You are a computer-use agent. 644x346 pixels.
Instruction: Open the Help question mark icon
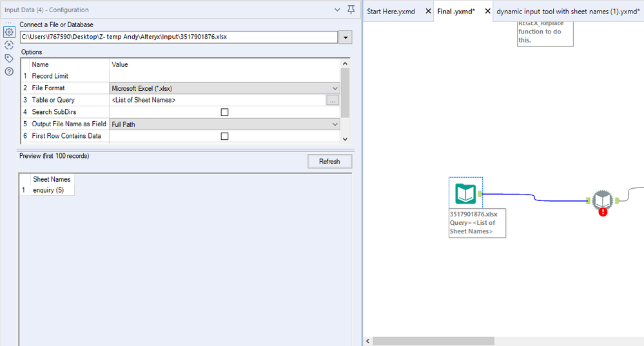click(9, 72)
